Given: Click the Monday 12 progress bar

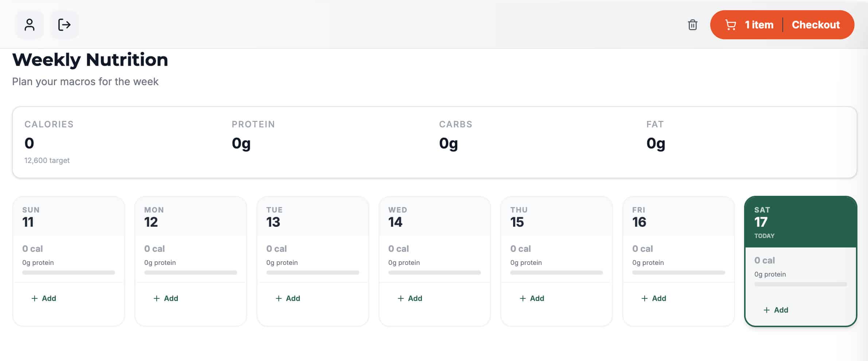Looking at the screenshot, I should pyautogui.click(x=191, y=273).
